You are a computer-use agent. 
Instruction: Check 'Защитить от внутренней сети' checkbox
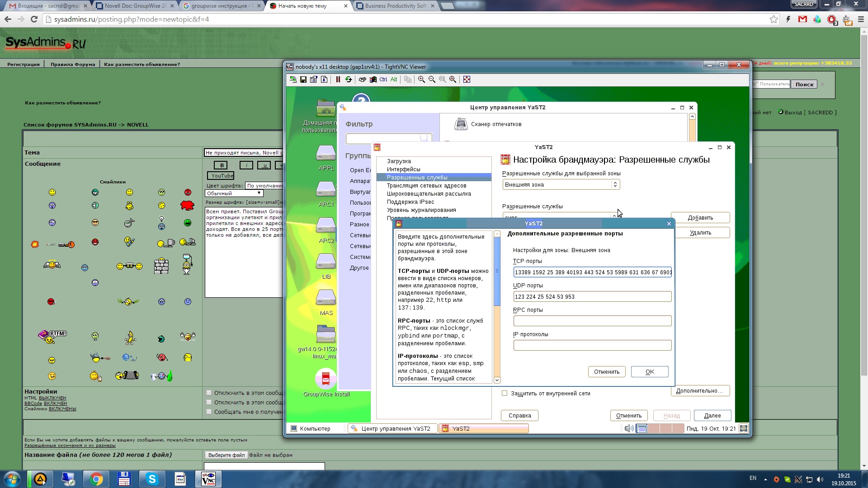click(x=505, y=394)
